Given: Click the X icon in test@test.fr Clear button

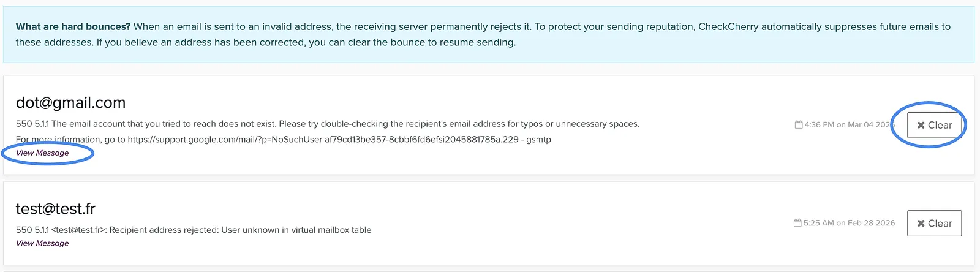Looking at the screenshot, I should (921, 224).
